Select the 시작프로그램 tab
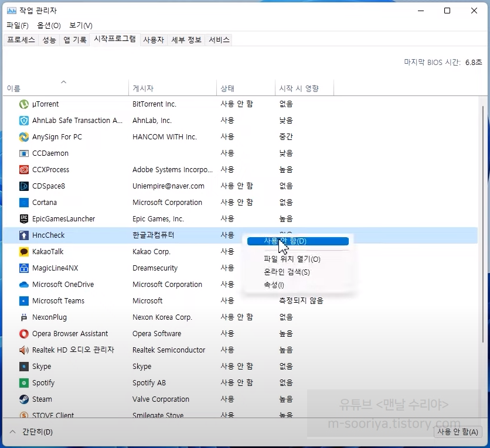The image size is (490, 448). pos(115,39)
